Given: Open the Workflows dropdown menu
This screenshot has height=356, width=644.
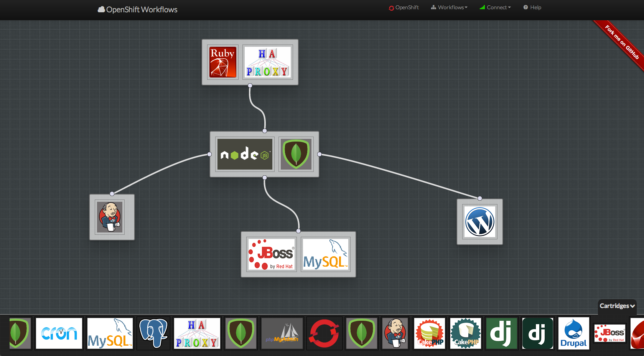Looking at the screenshot, I should click(x=449, y=7).
